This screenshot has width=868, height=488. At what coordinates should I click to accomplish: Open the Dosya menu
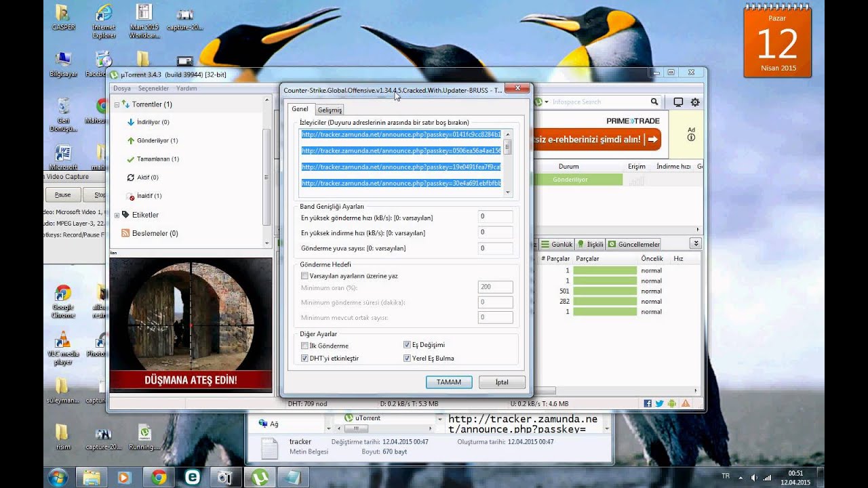click(122, 88)
